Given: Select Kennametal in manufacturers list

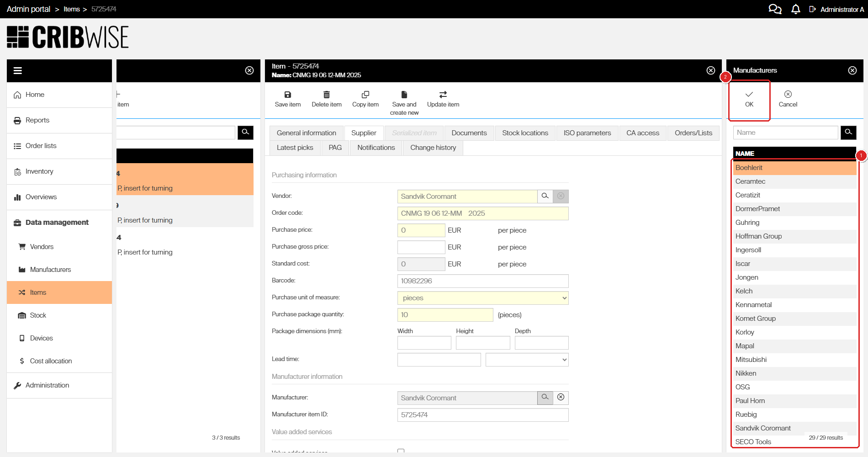Looking at the screenshot, I should coord(795,305).
